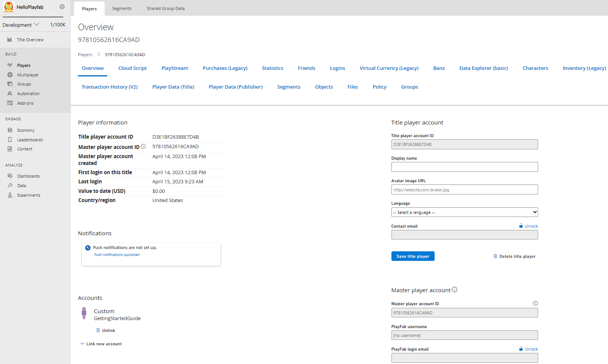Click the Dashboards icon in sidebar
This screenshot has height=364, width=608.
tap(10, 176)
